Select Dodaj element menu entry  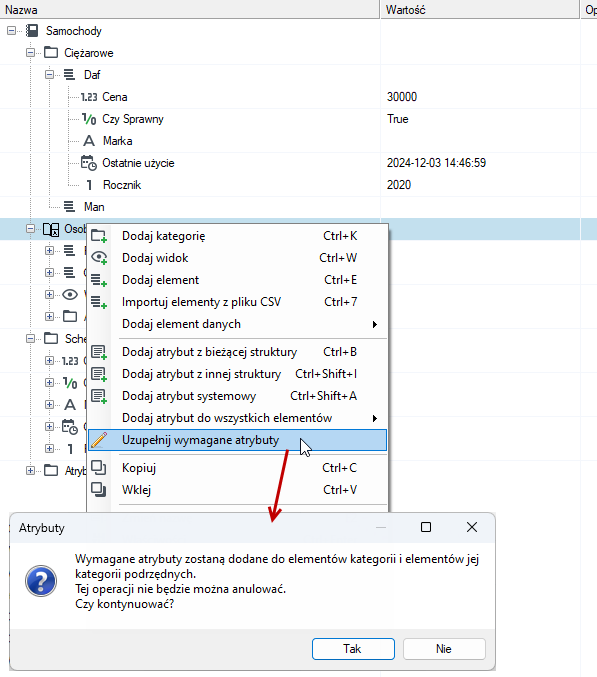pos(237,280)
